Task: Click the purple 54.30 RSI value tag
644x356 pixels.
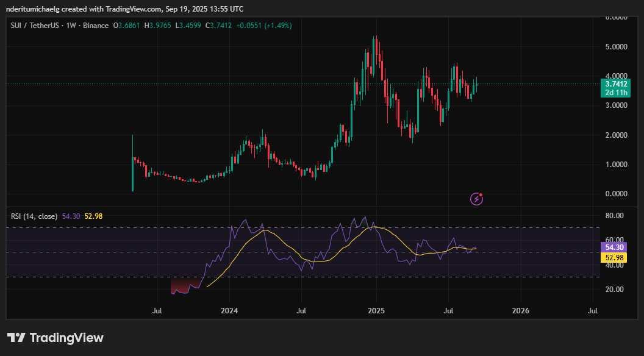Action: [x=614, y=247]
